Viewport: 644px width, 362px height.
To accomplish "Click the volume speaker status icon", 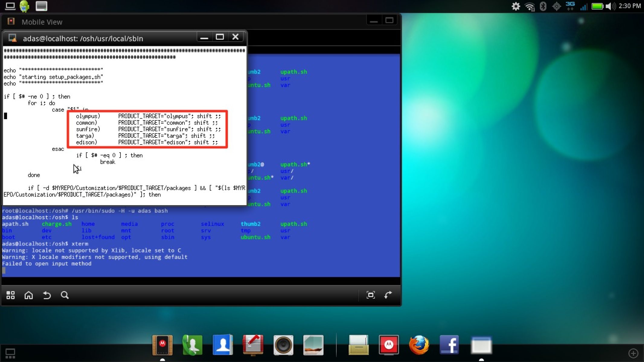I will coord(610,6).
